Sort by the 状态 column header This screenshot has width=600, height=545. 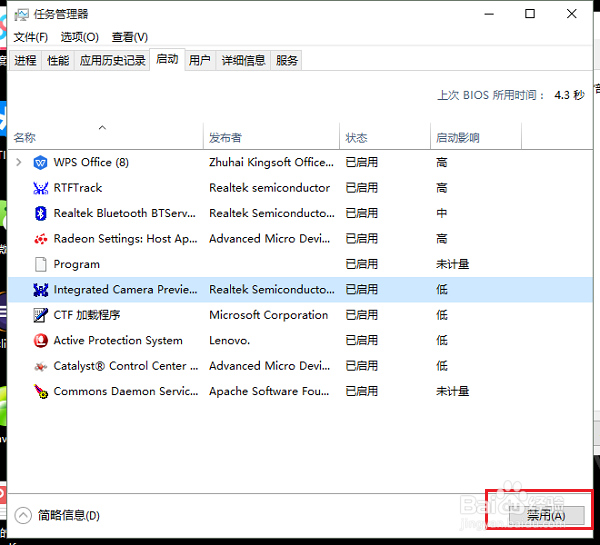click(385, 136)
